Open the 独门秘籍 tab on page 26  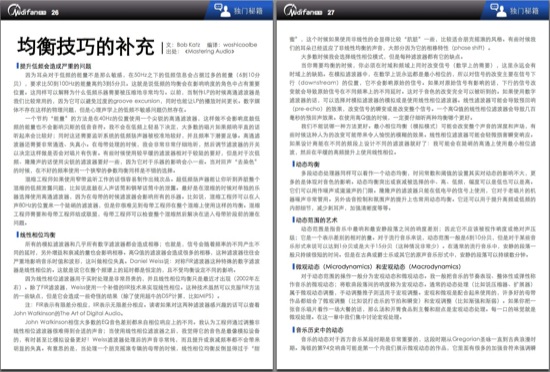[x=248, y=11]
